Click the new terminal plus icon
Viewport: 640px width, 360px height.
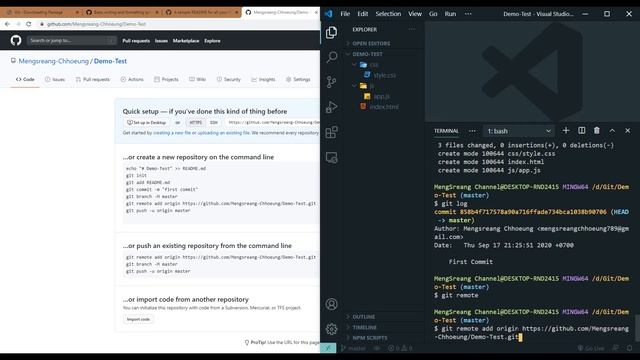click(x=566, y=131)
